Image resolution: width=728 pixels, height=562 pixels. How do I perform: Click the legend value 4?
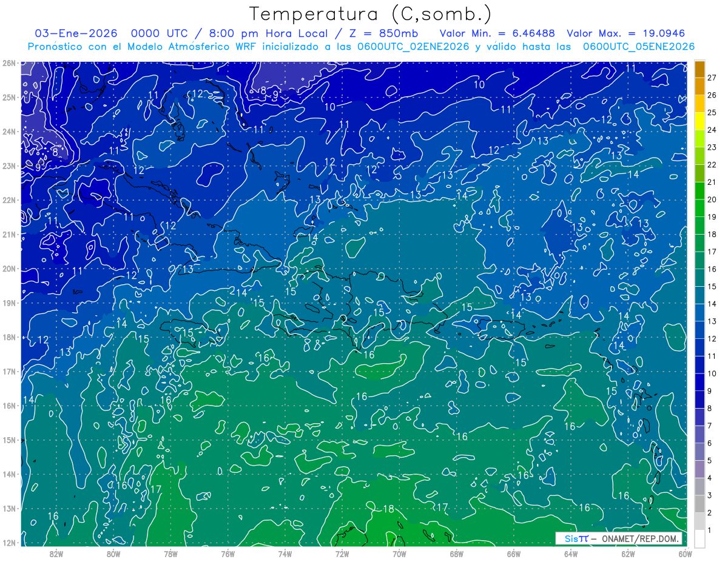pyautogui.click(x=709, y=478)
